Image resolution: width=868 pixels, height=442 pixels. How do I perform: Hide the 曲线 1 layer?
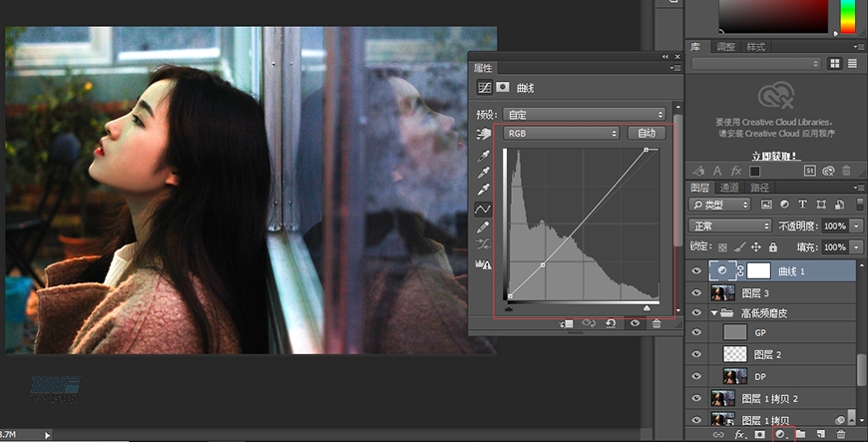point(696,270)
